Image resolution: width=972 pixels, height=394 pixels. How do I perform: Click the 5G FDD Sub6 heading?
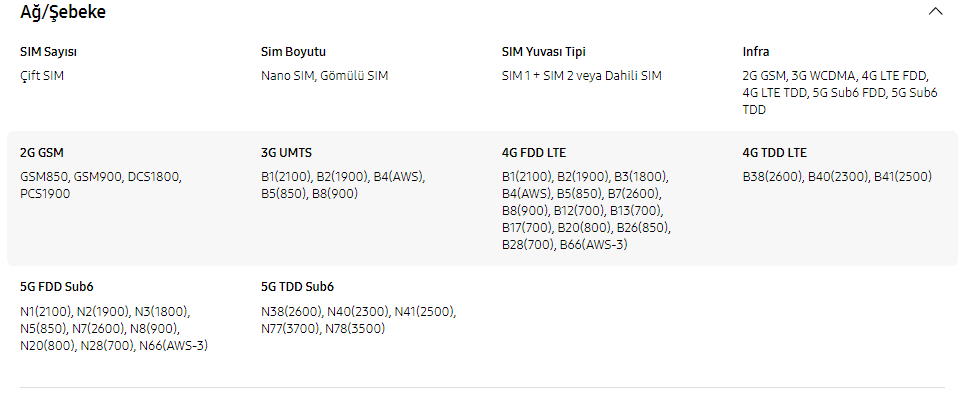[x=56, y=287]
